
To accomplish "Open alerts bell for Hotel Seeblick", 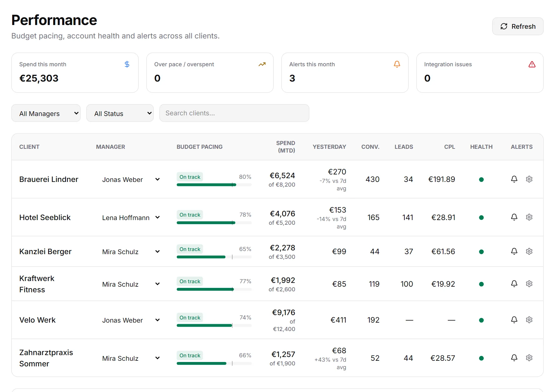I will coord(514,217).
